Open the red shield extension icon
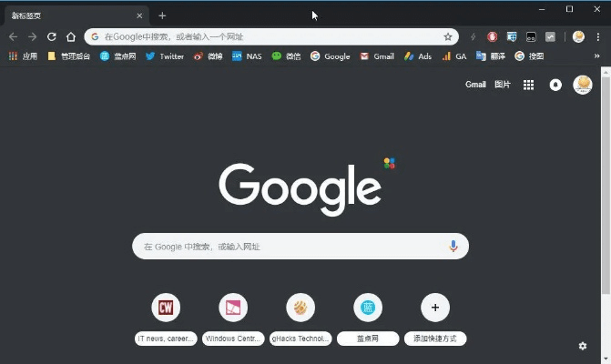611x364 pixels. tap(492, 37)
